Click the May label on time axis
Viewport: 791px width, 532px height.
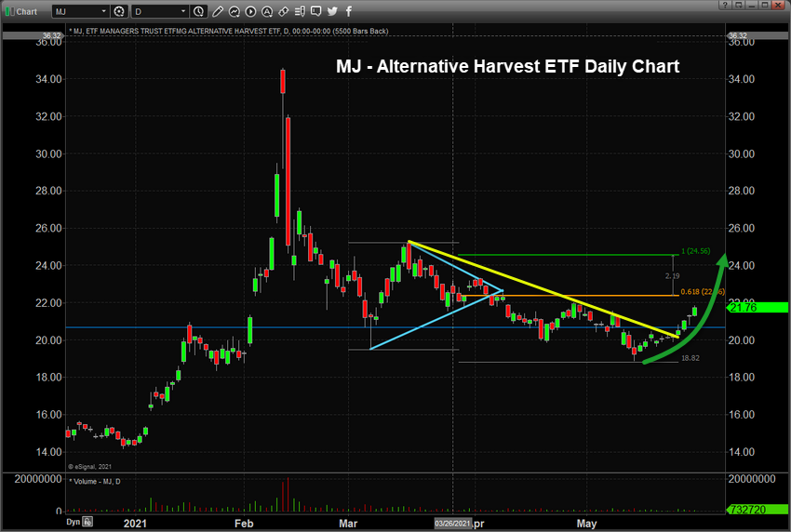[586, 524]
